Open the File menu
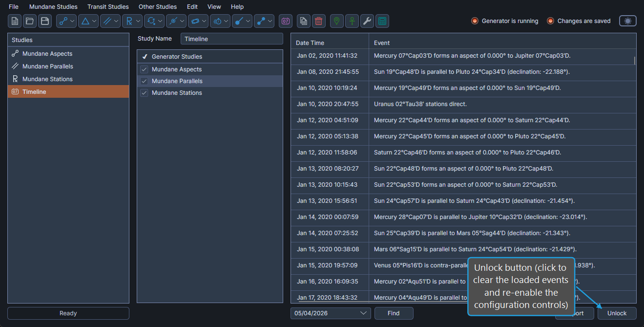644x327 pixels. (14, 7)
